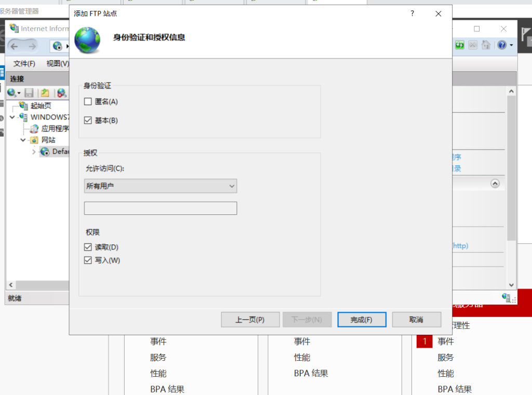Collapse the 网站 tree node
This screenshot has height=395, width=532.
coord(23,140)
